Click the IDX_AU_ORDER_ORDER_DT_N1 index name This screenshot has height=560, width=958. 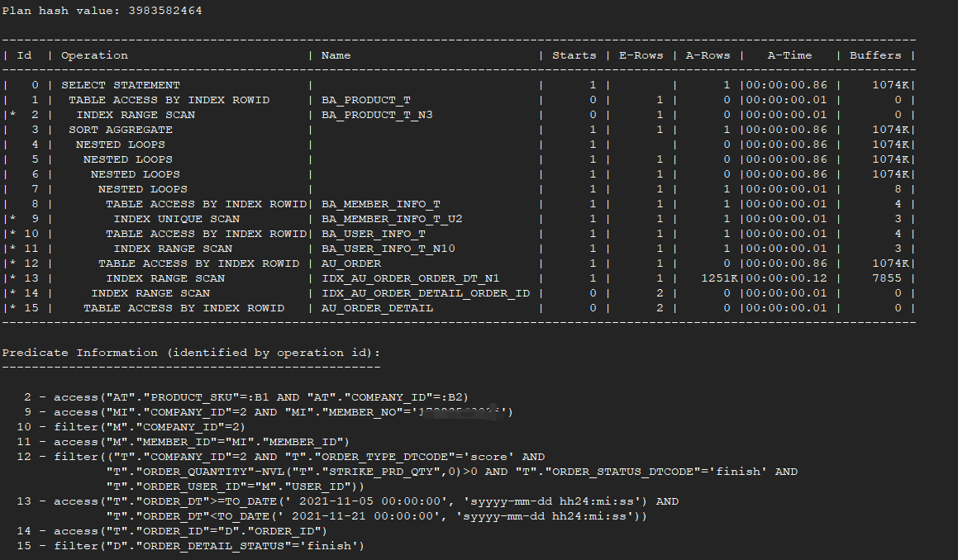pyautogui.click(x=410, y=278)
